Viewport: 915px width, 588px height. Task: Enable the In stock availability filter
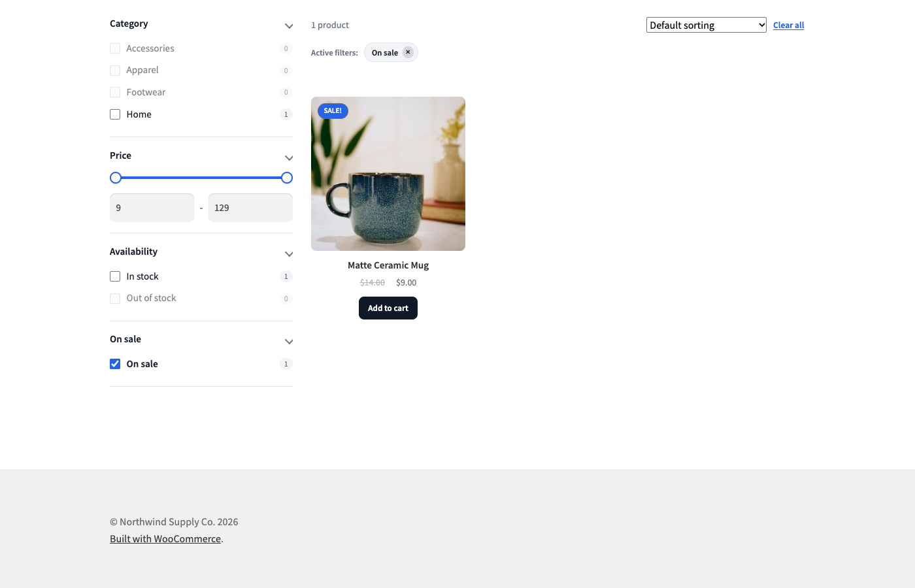115,276
